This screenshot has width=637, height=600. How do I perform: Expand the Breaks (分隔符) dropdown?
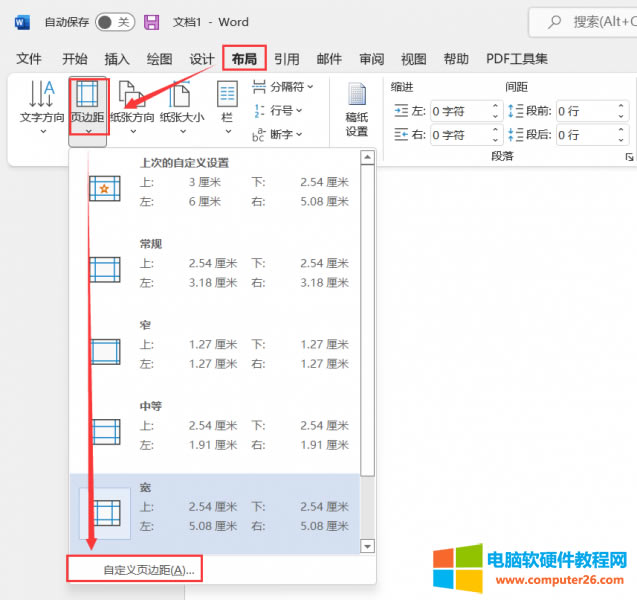(283, 87)
